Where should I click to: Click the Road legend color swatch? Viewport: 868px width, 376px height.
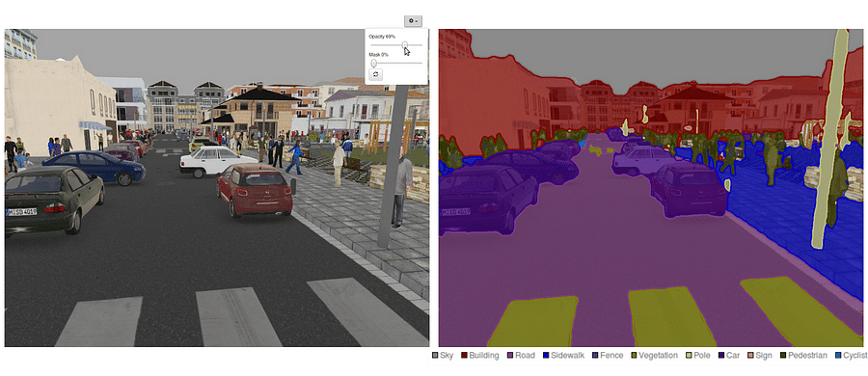pyautogui.click(x=511, y=356)
